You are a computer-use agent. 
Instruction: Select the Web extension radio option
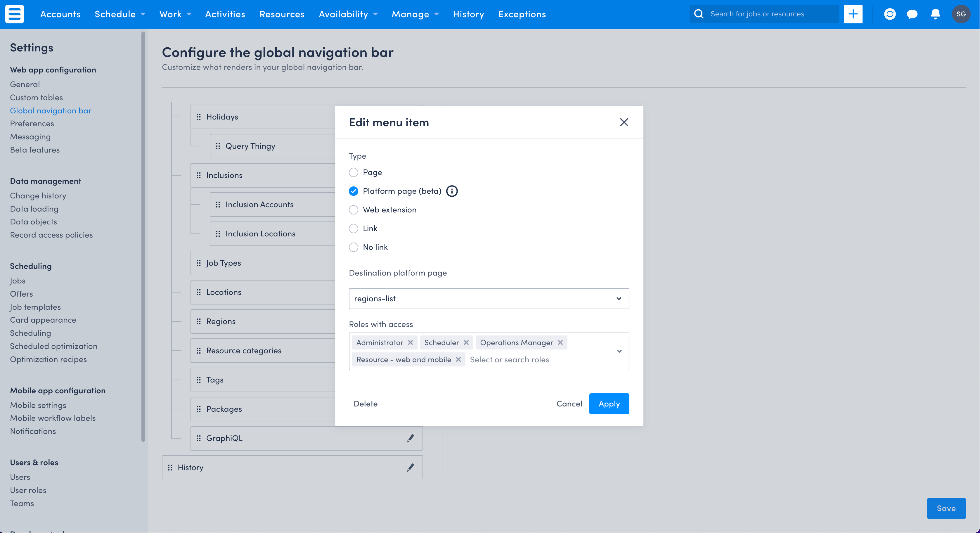pos(354,210)
